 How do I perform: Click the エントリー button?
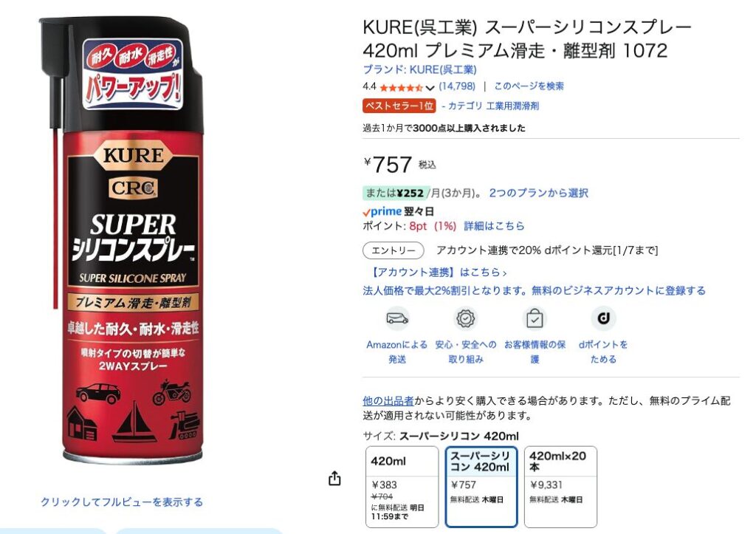[394, 250]
